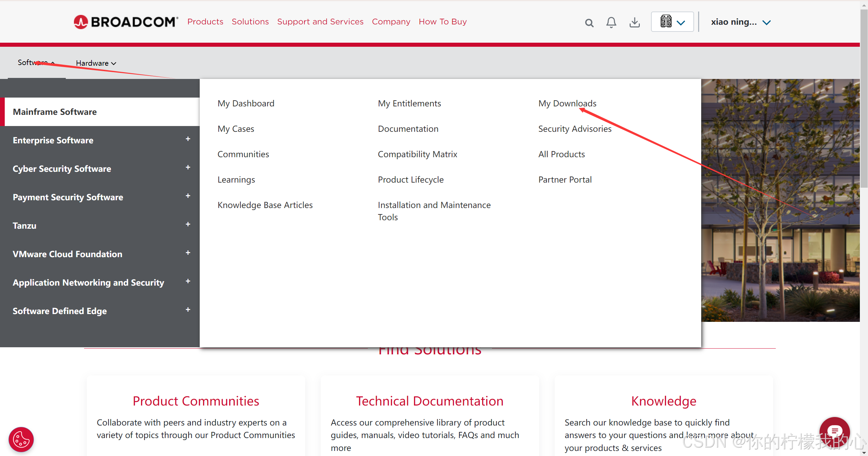Open the How To Buy menu
The width and height of the screenshot is (868, 456).
coord(442,22)
